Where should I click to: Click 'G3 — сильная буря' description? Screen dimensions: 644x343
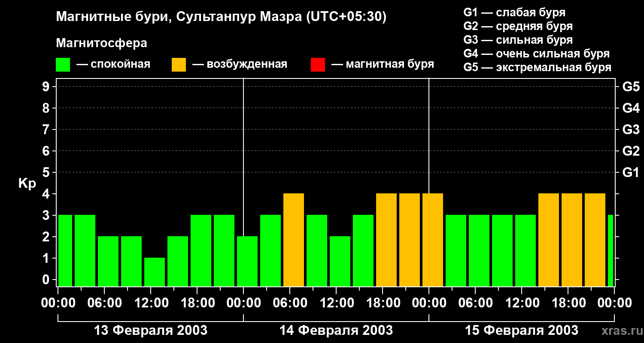click(518, 40)
